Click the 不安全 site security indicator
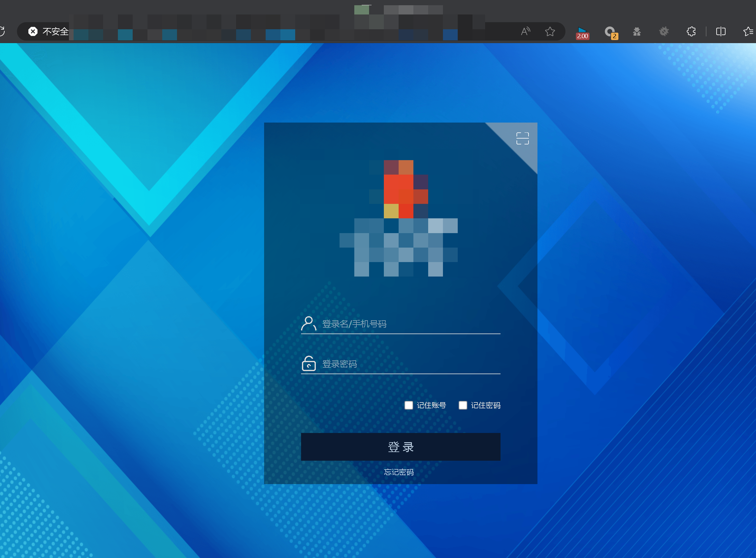756x558 pixels. click(48, 31)
